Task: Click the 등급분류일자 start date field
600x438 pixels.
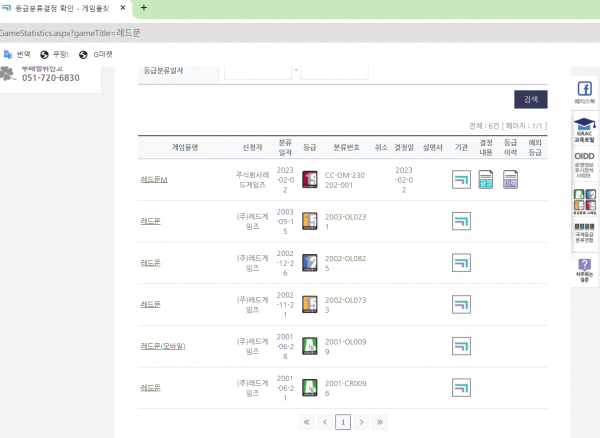Action: tap(257, 71)
